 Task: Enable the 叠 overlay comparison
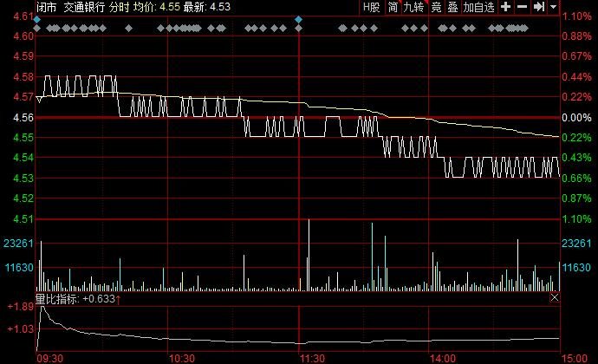452,7
